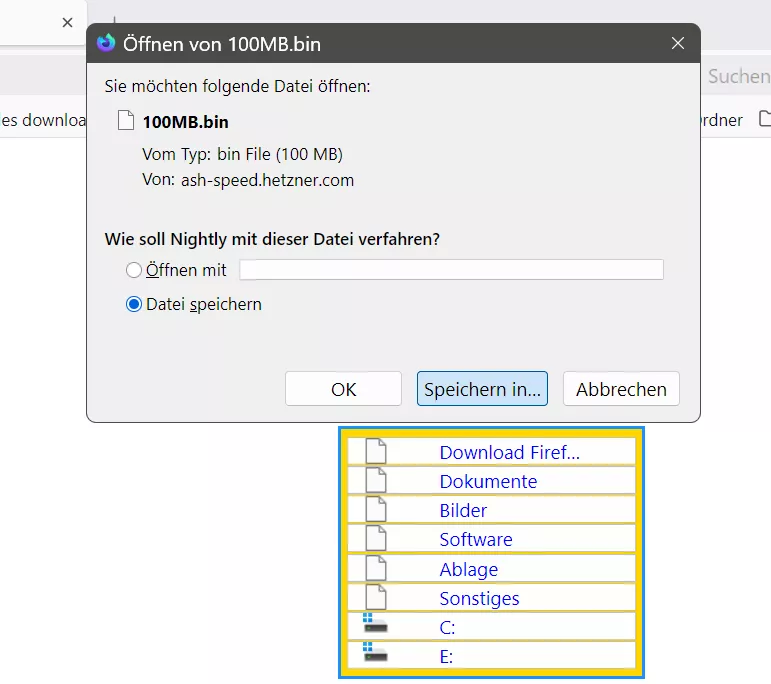This screenshot has width=771, height=684.
Task: Click file icon beside Download Firef...
Action: pos(376,451)
